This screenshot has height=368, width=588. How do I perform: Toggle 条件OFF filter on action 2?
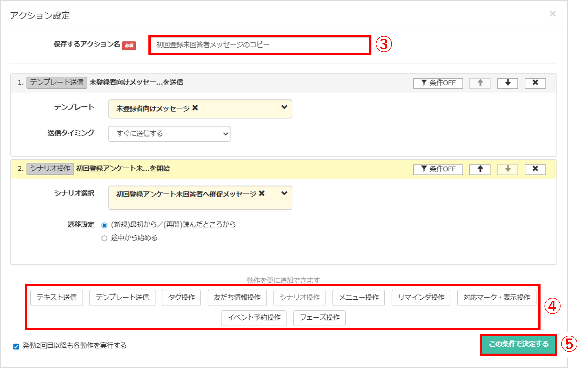[x=438, y=169]
